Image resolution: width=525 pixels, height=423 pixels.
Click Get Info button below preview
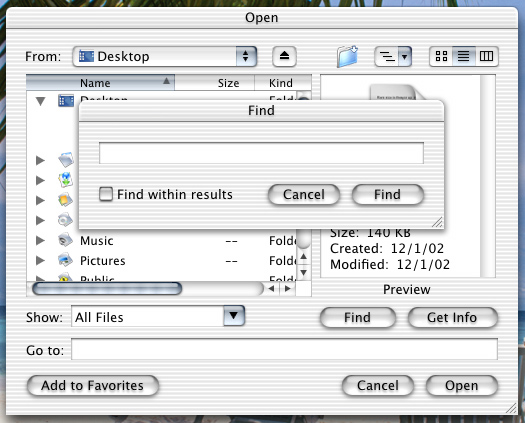click(x=452, y=317)
